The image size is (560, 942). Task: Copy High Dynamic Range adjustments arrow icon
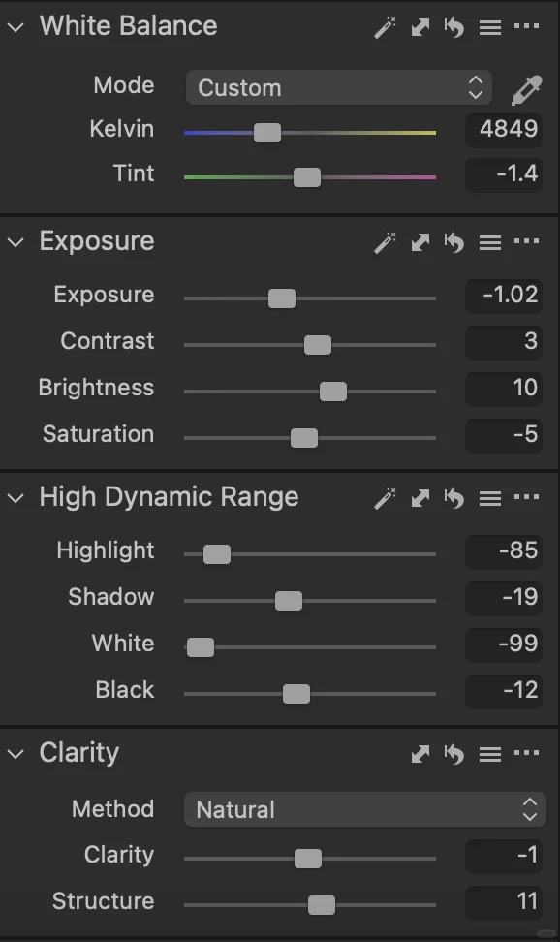click(x=420, y=499)
